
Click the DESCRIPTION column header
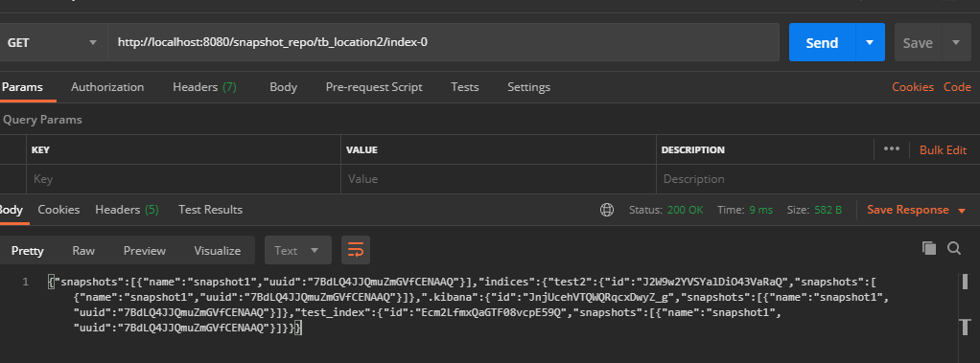point(693,150)
